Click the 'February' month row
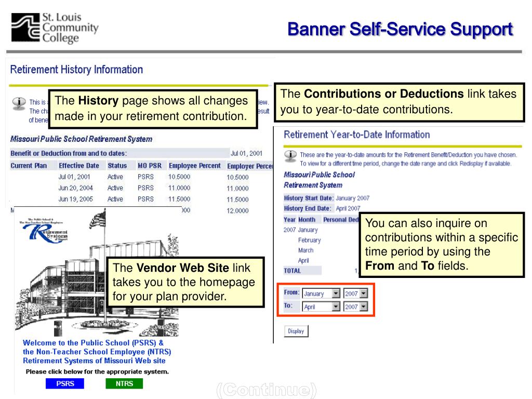Image resolution: width=532 pixels, height=399 pixels. 310,240
